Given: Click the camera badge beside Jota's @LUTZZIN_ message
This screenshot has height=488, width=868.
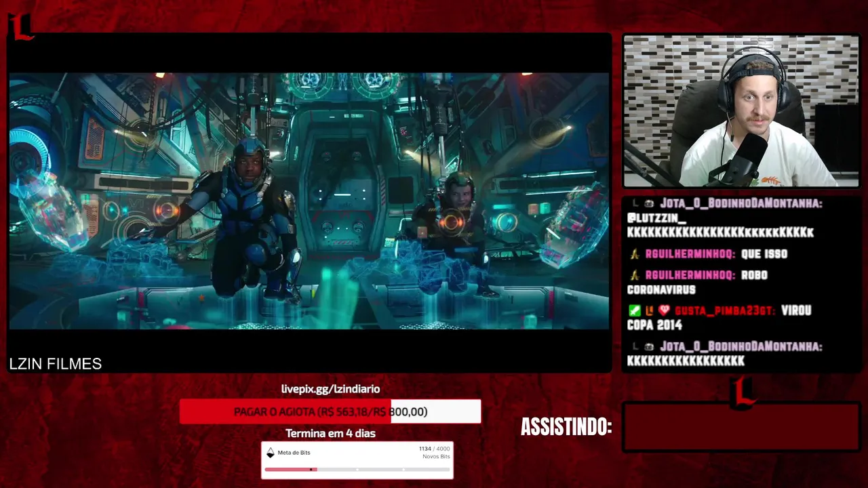Looking at the screenshot, I should coord(649,203).
